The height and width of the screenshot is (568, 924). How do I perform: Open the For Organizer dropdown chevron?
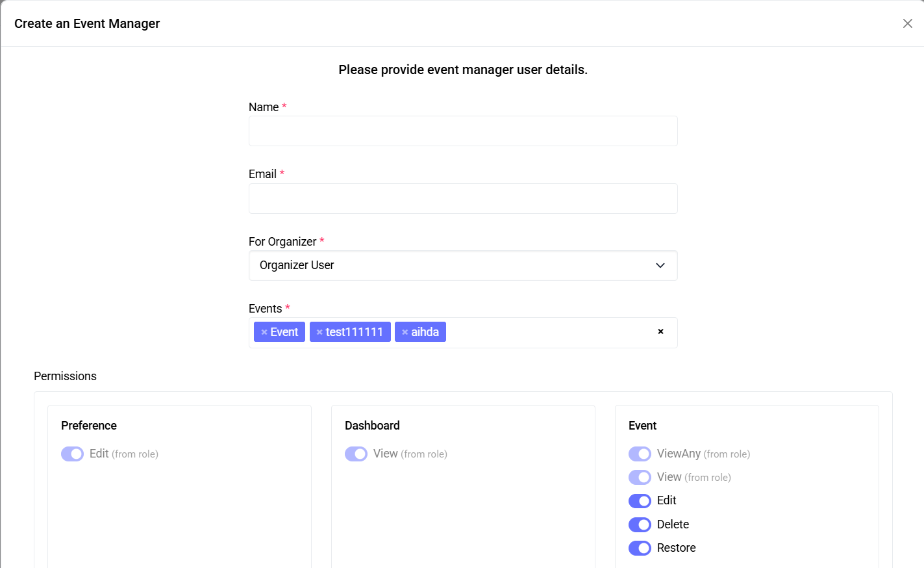pyautogui.click(x=660, y=266)
